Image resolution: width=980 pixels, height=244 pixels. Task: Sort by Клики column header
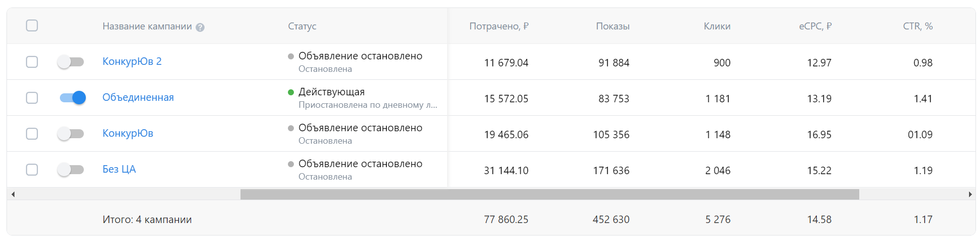point(717,26)
